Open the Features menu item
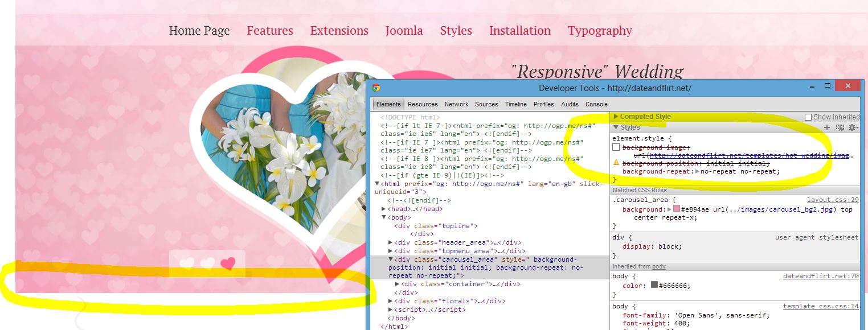The image size is (868, 330). [x=270, y=31]
